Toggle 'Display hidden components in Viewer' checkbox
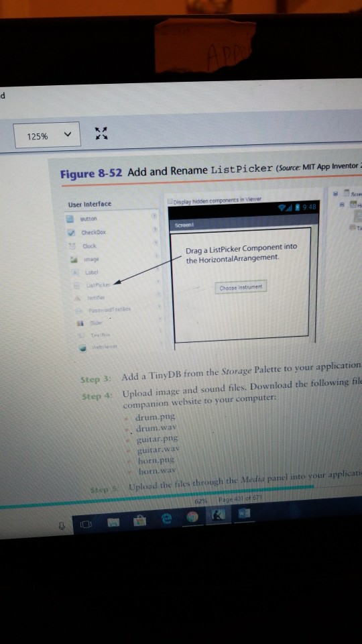This screenshot has width=362, height=644. click(x=170, y=201)
